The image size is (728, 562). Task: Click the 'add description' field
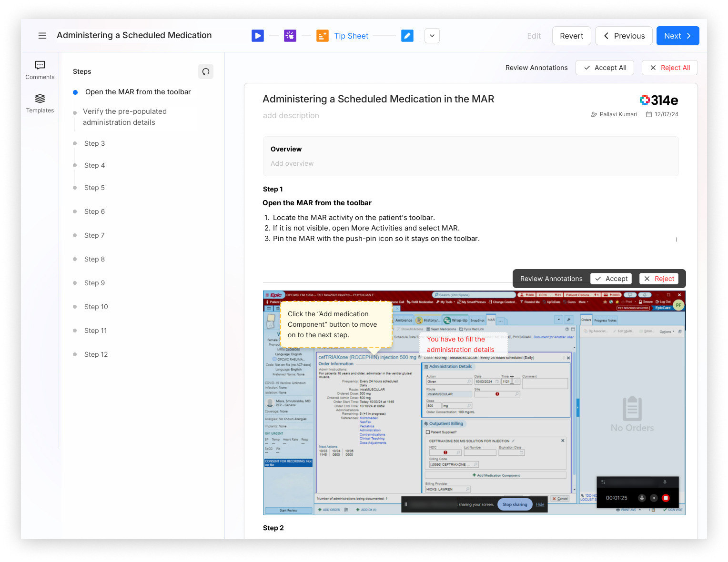point(291,115)
